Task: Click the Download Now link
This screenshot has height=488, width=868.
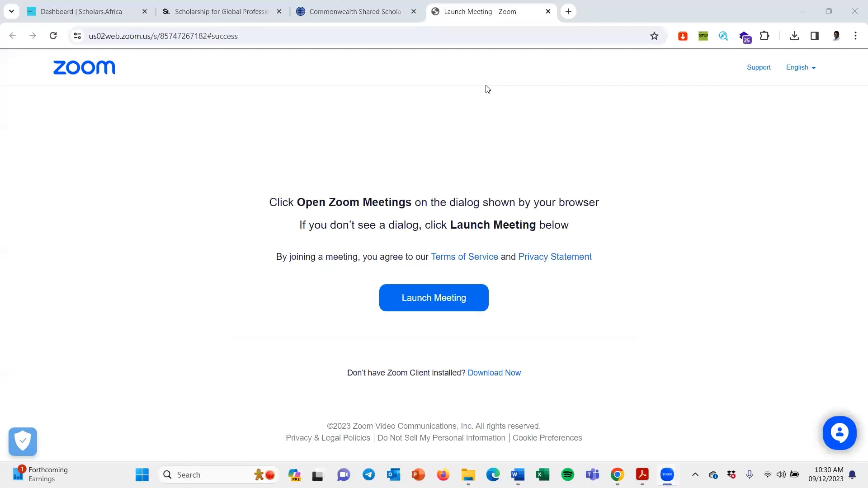Action: [x=494, y=372]
